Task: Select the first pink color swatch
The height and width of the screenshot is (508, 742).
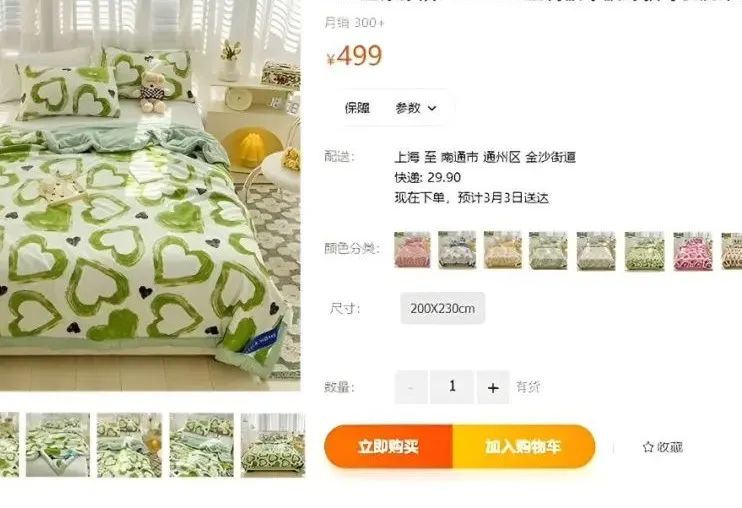Action: (412, 250)
